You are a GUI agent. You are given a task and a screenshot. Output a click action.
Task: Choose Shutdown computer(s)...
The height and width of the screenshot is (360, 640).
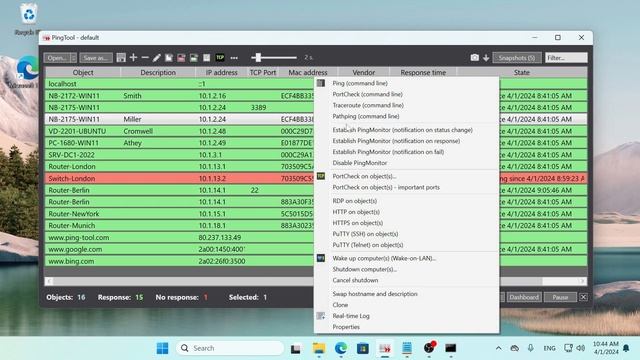point(364,269)
